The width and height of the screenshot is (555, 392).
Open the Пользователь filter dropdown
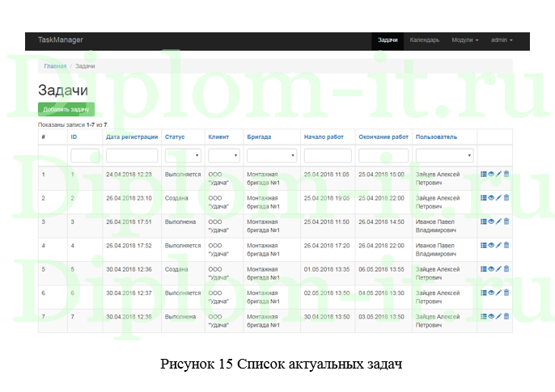(444, 155)
